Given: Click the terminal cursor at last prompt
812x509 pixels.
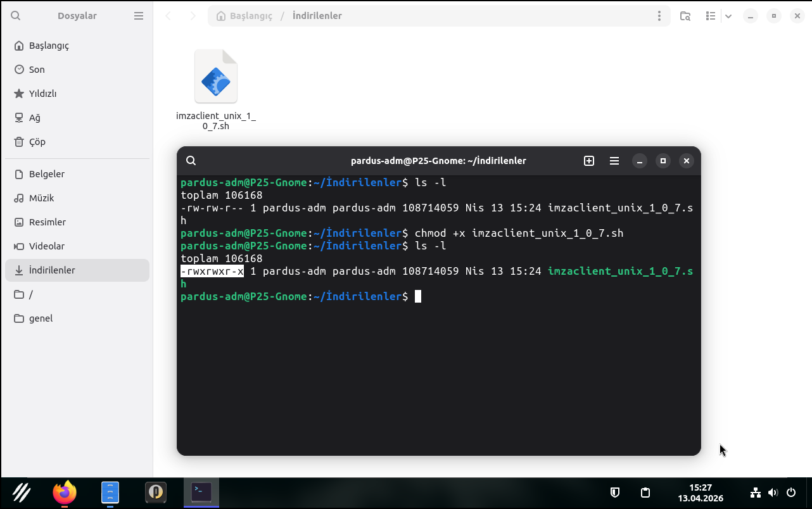Looking at the screenshot, I should point(418,296).
